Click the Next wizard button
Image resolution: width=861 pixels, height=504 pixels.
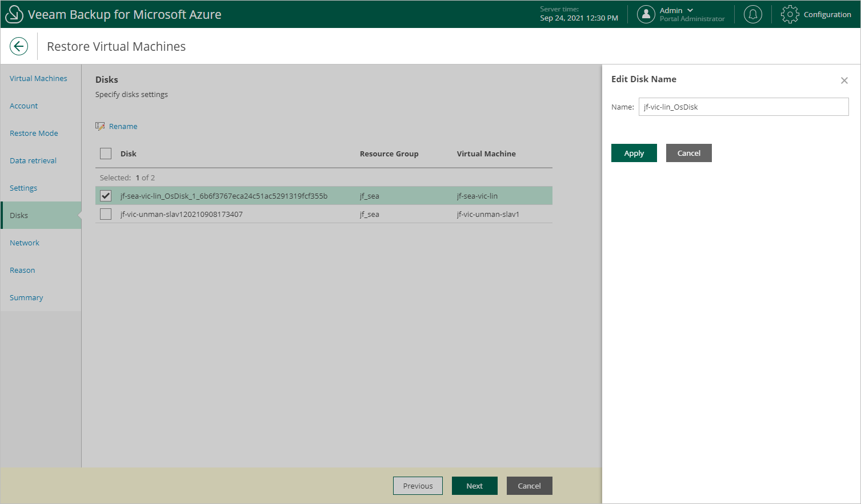coord(475,486)
